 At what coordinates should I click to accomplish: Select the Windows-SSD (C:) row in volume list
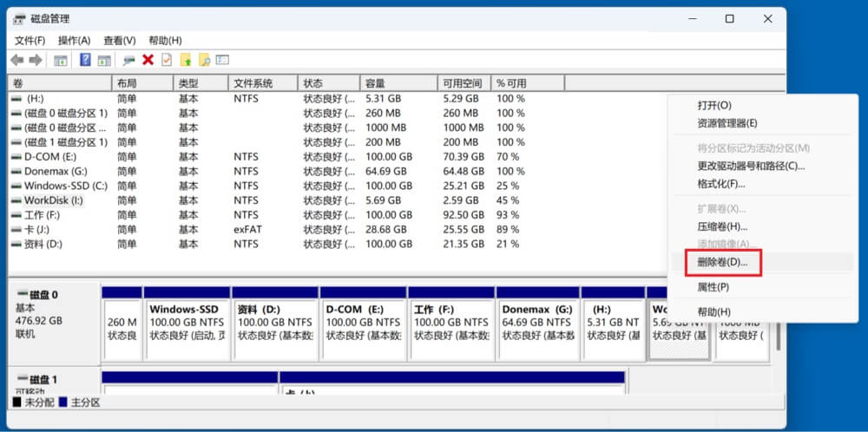(65, 186)
